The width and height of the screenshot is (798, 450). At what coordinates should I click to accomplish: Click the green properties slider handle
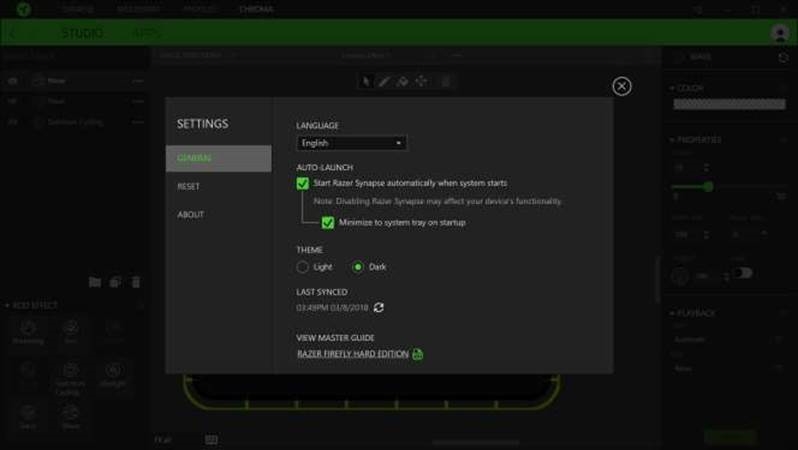pyautogui.click(x=708, y=187)
